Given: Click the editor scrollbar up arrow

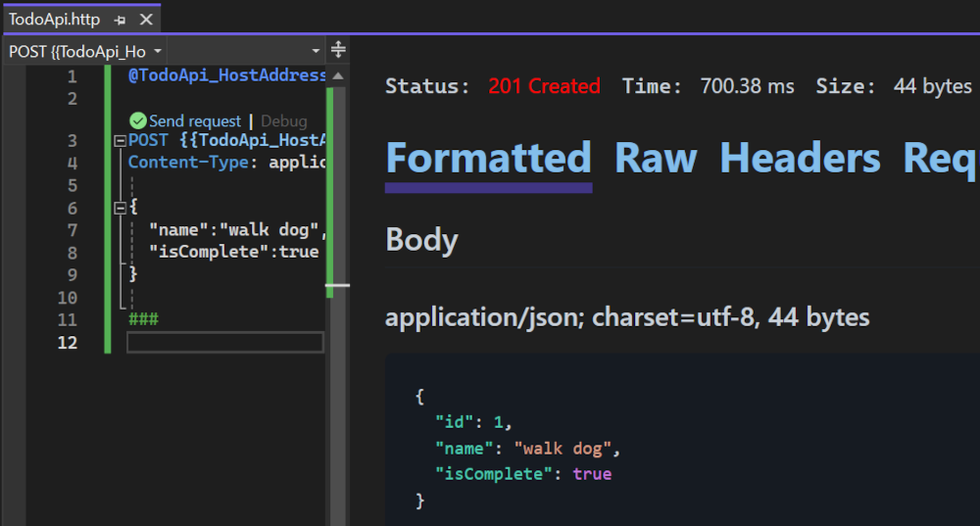Looking at the screenshot, I should (x=338, y=75).
